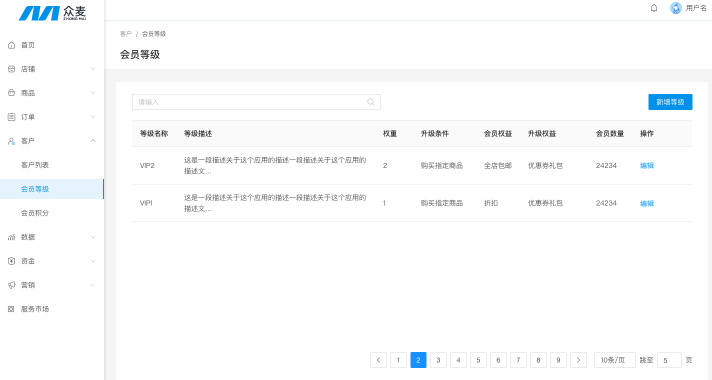
Task: Go to page 9
Action: [x=558, y=360]
